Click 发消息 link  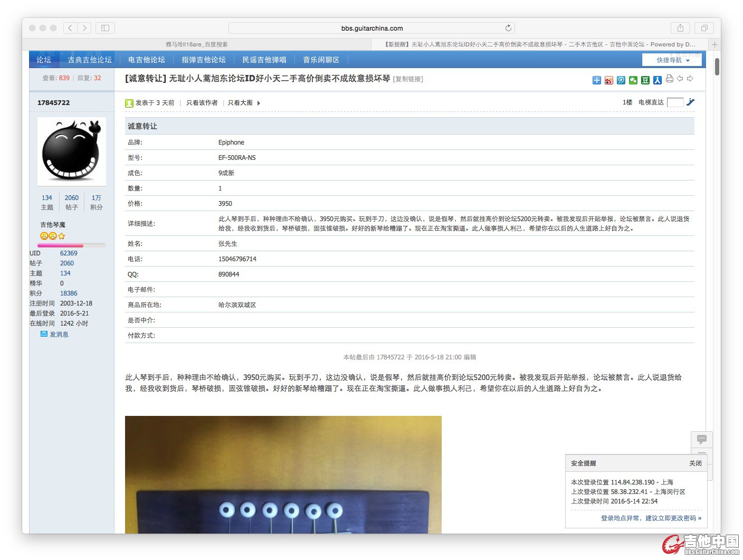coord(59,334)
